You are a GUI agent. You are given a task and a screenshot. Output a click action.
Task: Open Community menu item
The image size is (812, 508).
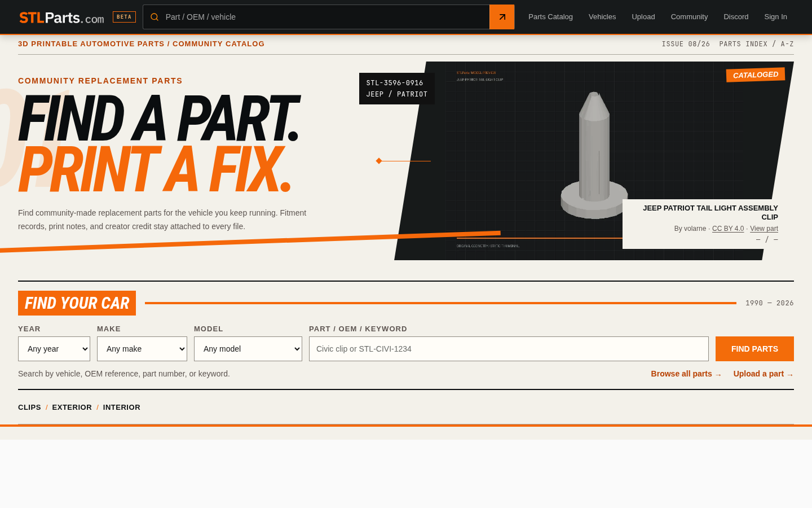pos(689,17)
